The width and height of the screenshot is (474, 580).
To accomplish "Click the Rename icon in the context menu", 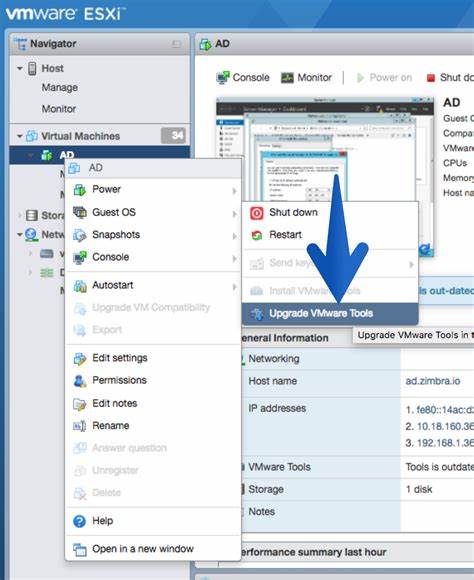I will click(80, 426).
